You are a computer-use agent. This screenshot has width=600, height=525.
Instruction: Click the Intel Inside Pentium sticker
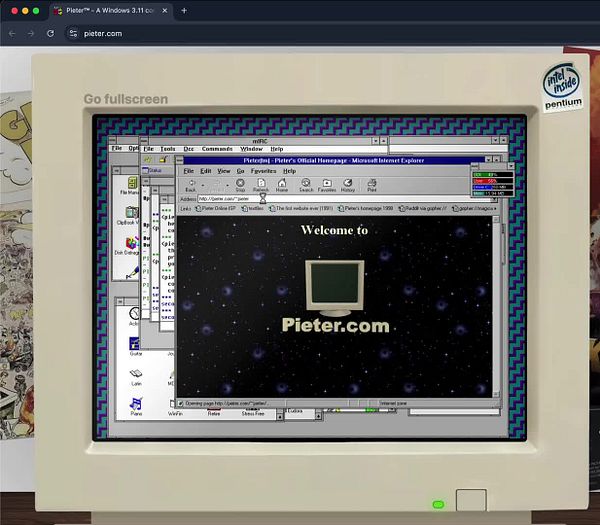coord(562,86)
